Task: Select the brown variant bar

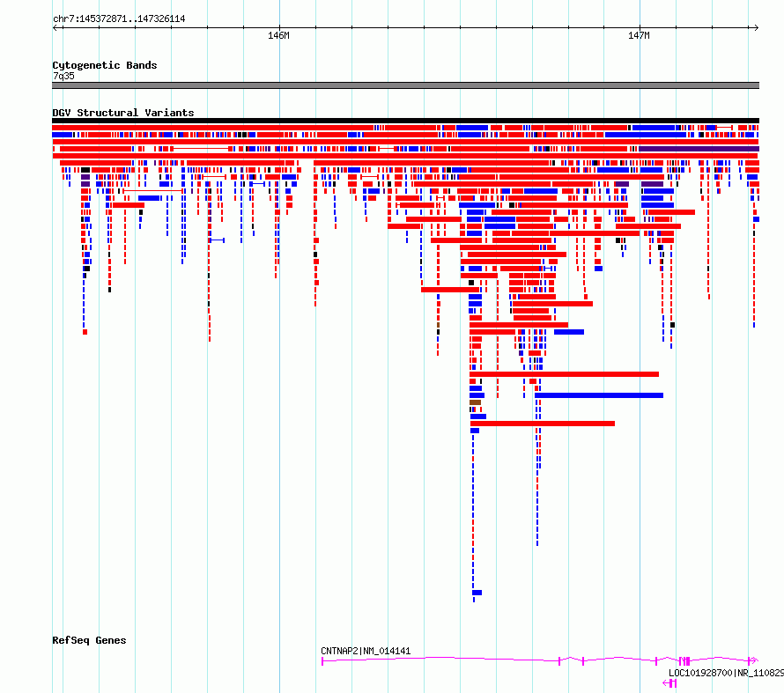Action: tap(475, 402)
